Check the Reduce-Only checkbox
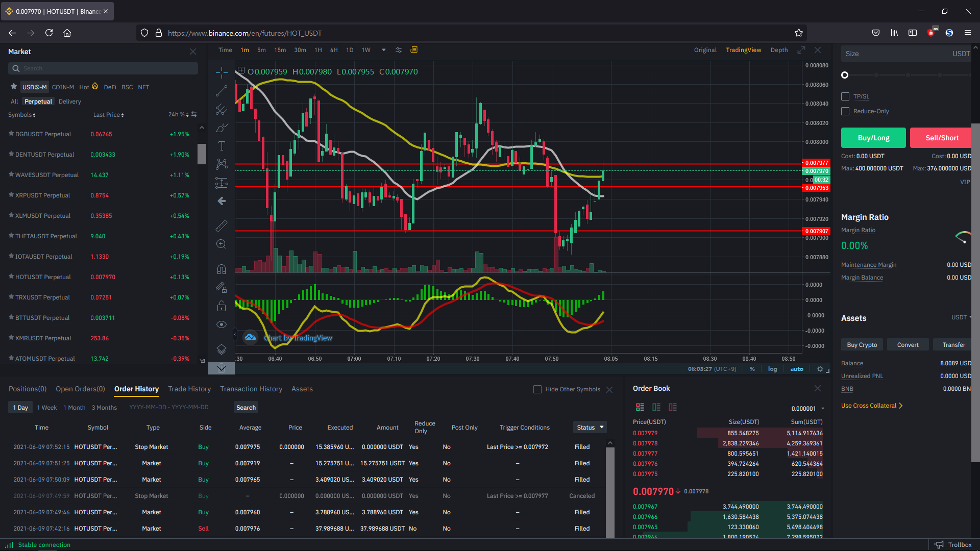 (845, 111)
